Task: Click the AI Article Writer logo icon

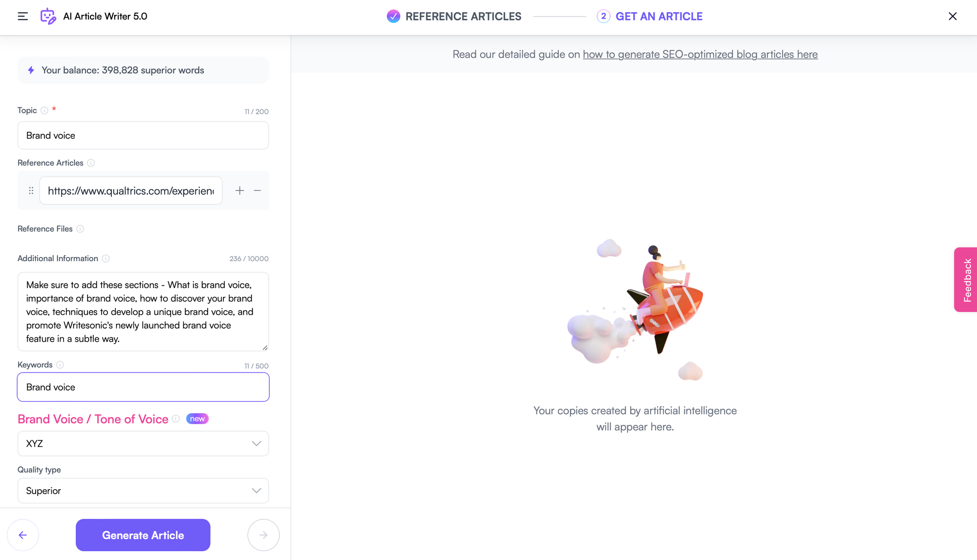Action: (48, 16)
